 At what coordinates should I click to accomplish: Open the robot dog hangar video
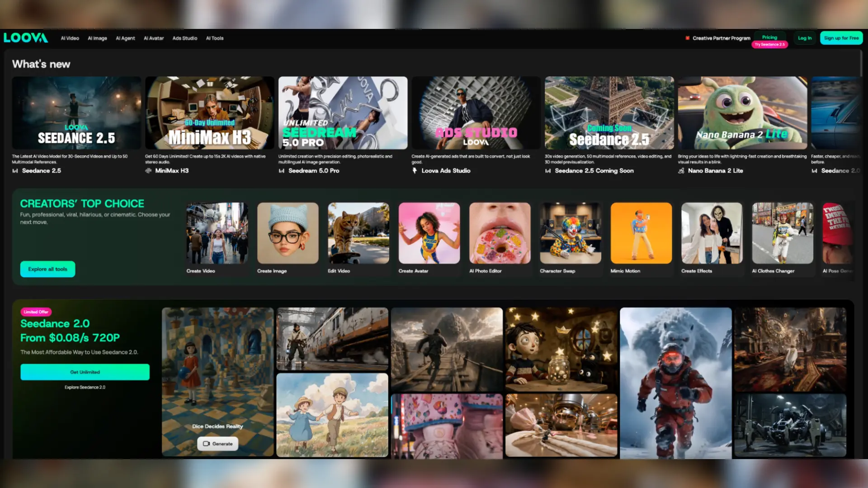coord(790,425)
